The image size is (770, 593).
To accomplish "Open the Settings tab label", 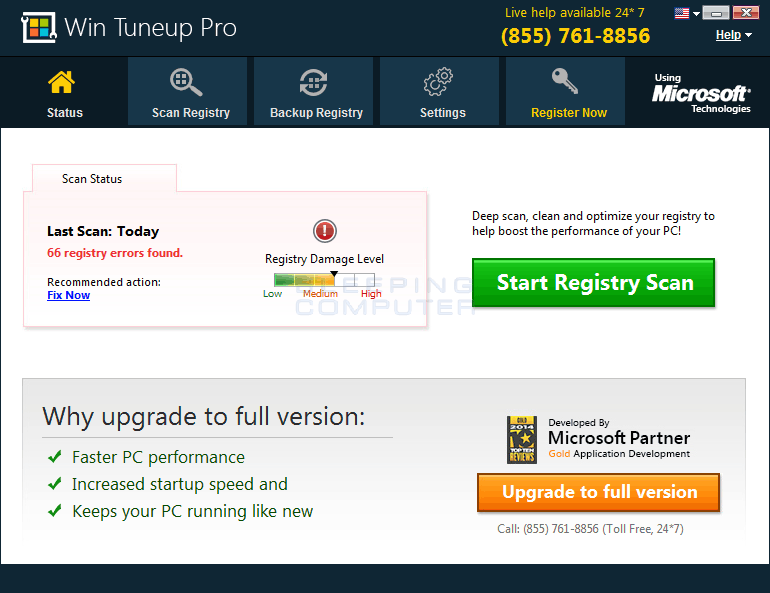I will tap(442, 113).
